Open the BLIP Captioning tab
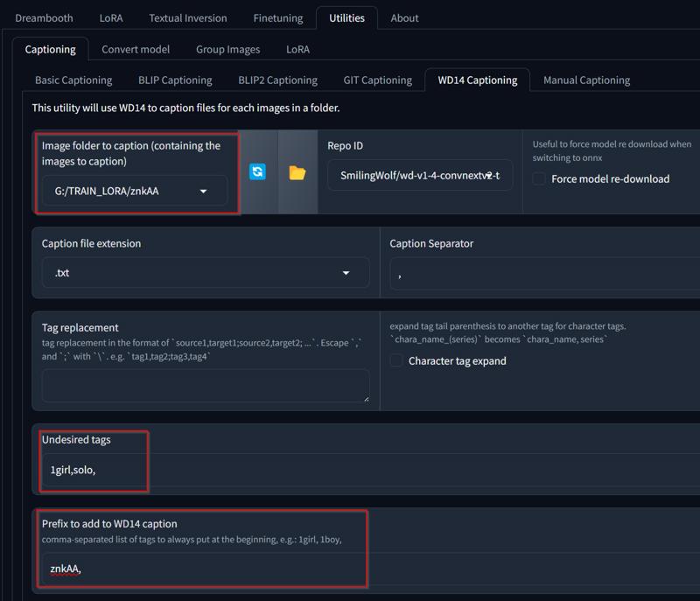This screenshot has width=700, height=601. [175, 80]
